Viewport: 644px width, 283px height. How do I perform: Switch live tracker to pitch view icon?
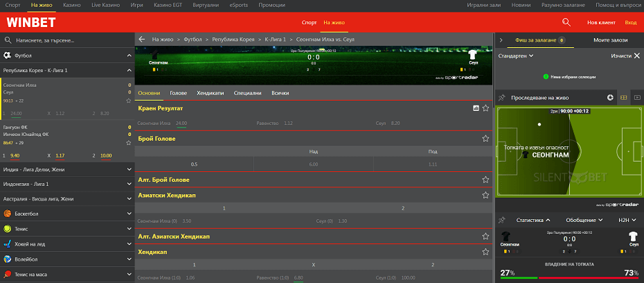pos(623,98)
